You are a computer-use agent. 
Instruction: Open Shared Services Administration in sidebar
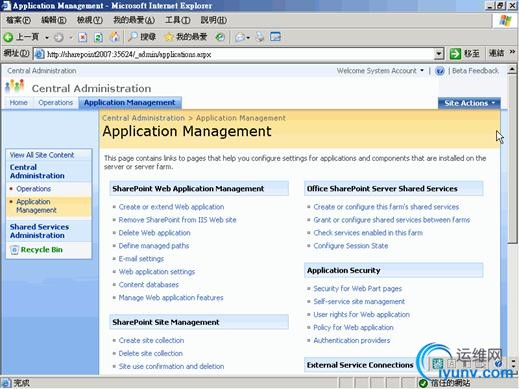39,231
